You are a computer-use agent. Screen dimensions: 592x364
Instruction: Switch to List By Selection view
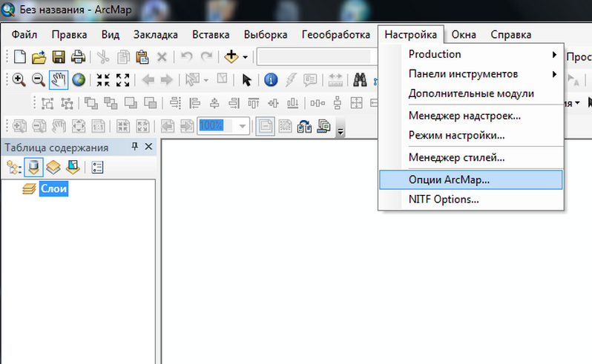(x=73, y=168)
